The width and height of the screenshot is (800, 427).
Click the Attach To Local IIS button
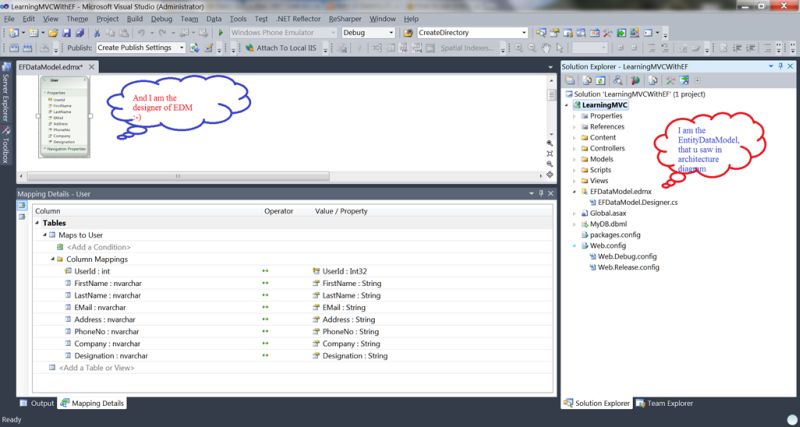tap(280, 48)
